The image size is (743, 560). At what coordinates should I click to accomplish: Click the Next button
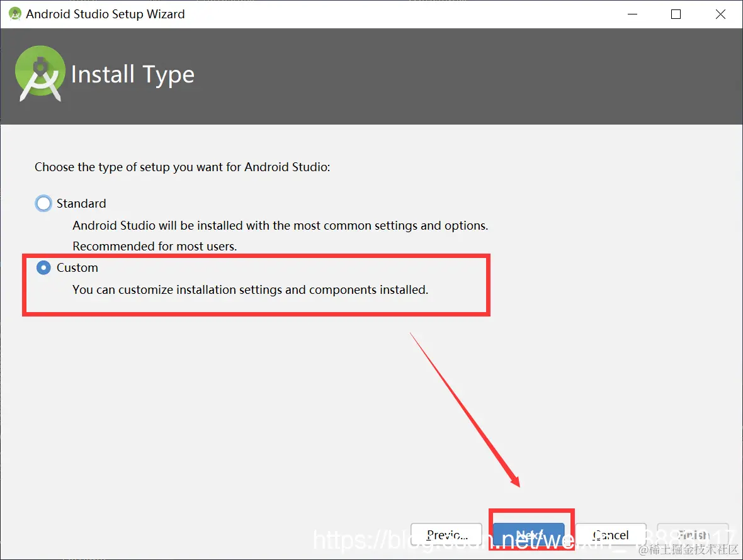click(529, 535)
